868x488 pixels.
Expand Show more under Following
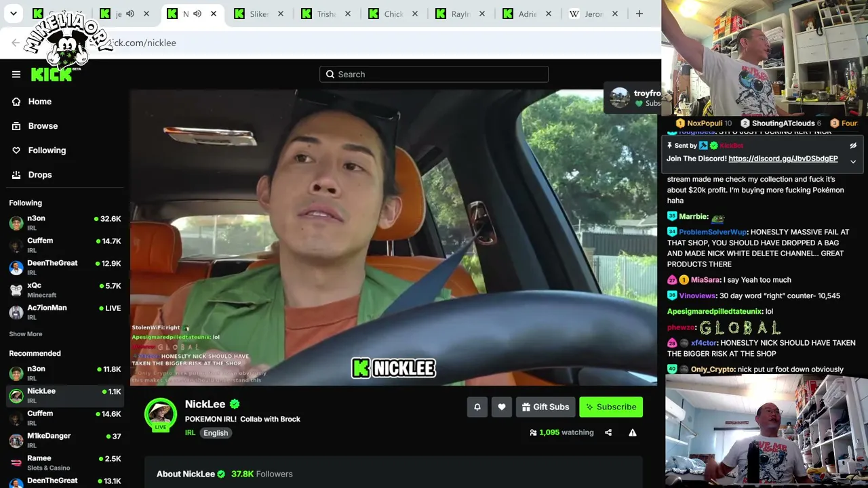click(25, 334)
